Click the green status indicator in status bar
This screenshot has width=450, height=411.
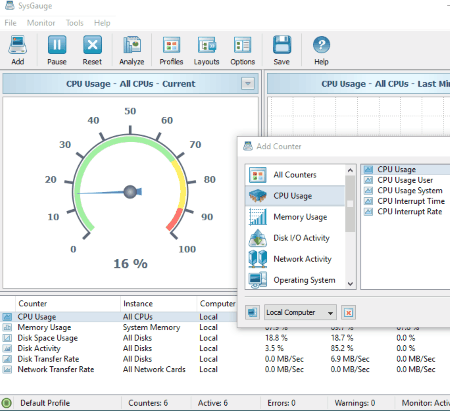point(6,403)
